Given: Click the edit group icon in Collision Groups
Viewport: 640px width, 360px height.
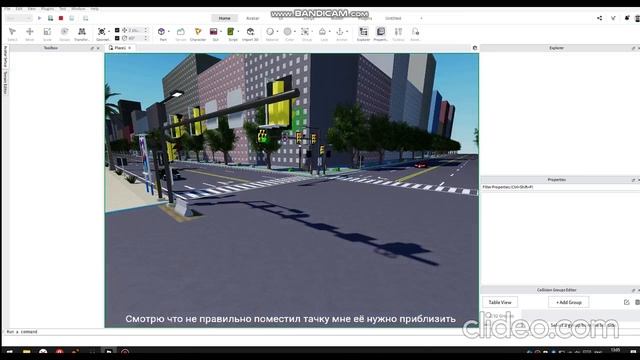Looking at the screenshot, I should tap(627, 302).
